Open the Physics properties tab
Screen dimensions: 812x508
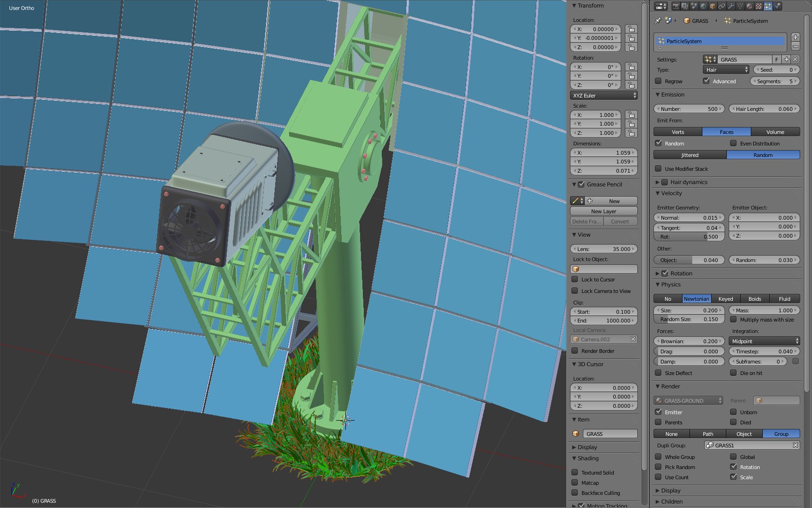pos(777,6)
